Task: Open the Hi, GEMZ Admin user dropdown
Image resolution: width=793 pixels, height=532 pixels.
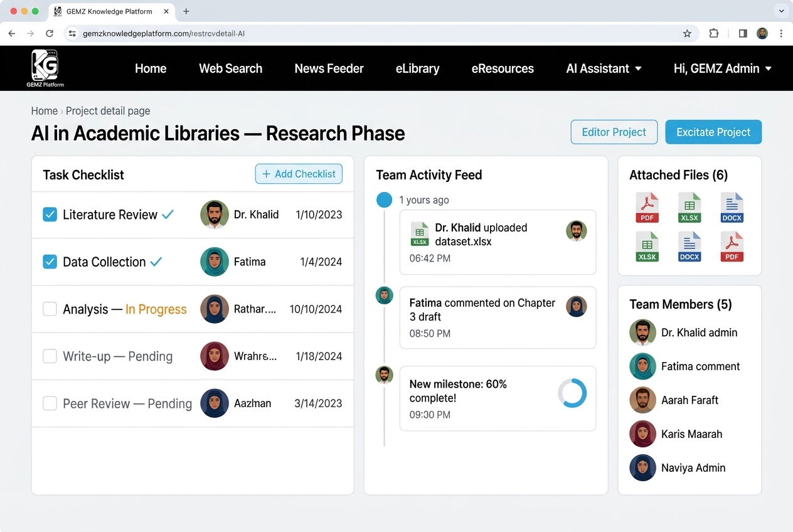Action: pyautogui.click(x=722, y=68)
